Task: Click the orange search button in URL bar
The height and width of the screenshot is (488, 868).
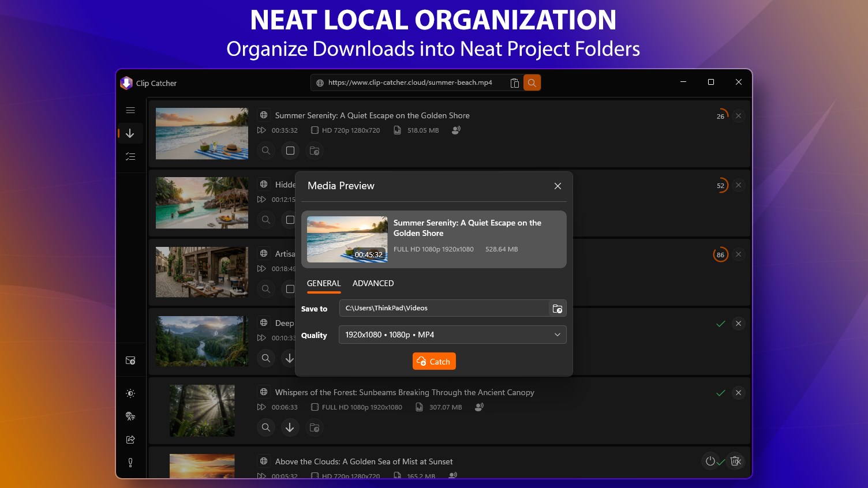Action: 532,83
